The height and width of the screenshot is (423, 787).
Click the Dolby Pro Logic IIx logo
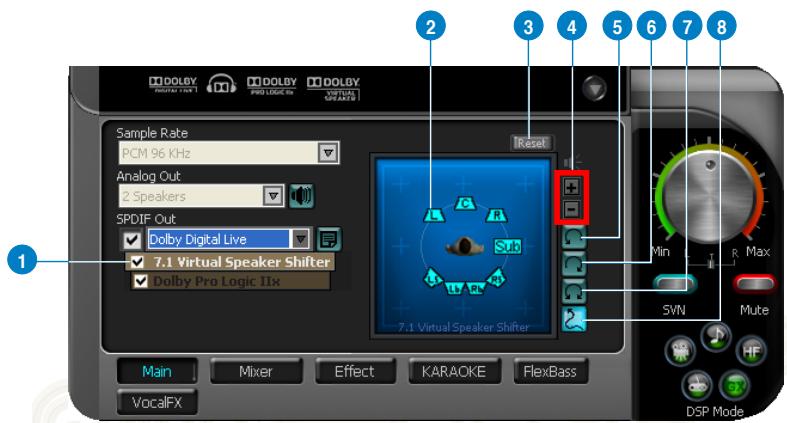point(272,85)
